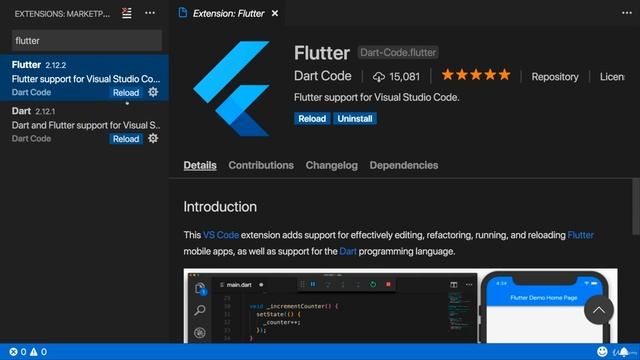Screen dimensions: 640x360
Task: Open the VS Code hyperlink
Action: click(221, 235)
